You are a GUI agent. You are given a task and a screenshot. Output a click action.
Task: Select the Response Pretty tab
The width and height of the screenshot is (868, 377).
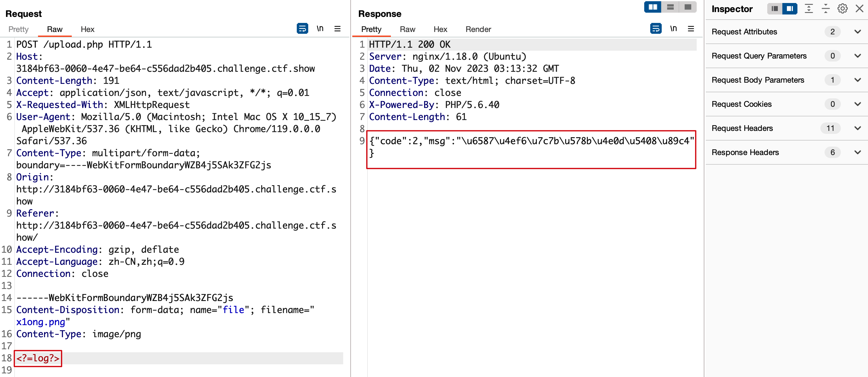371,29
